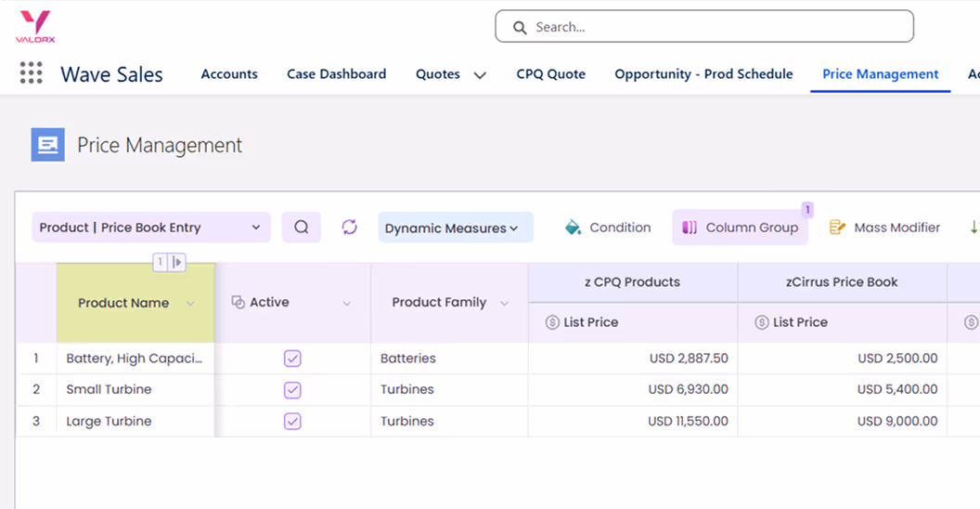Click the USD 9,000.00 price cell
The width and height of the screenshot is (980, 509).
843,421
